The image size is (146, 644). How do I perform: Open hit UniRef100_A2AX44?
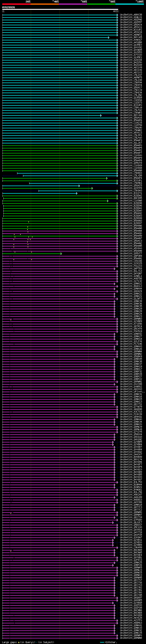pos(131,60)
